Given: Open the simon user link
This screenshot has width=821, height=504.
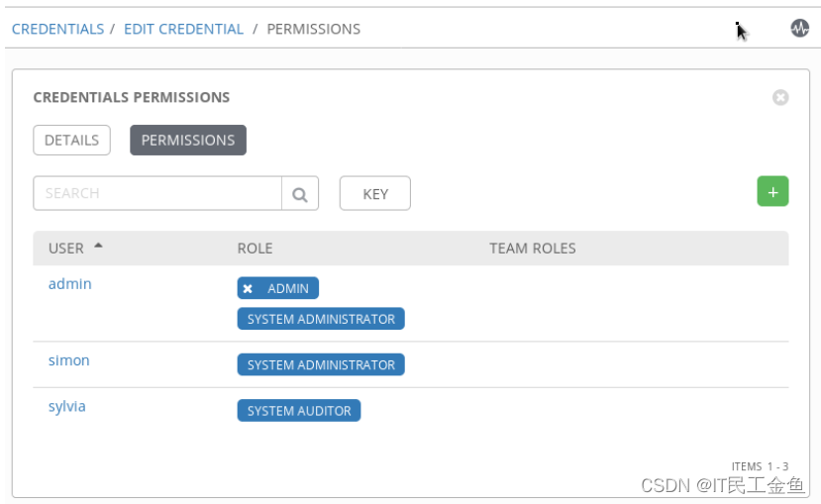Looking at the screenshot, I should click(69, 360).
